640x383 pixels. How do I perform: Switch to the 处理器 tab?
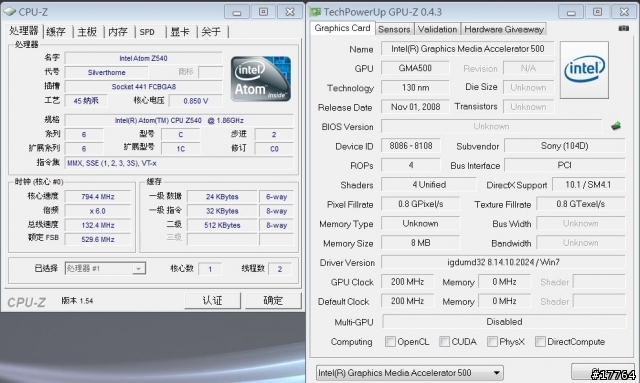[x=24, y=31]
